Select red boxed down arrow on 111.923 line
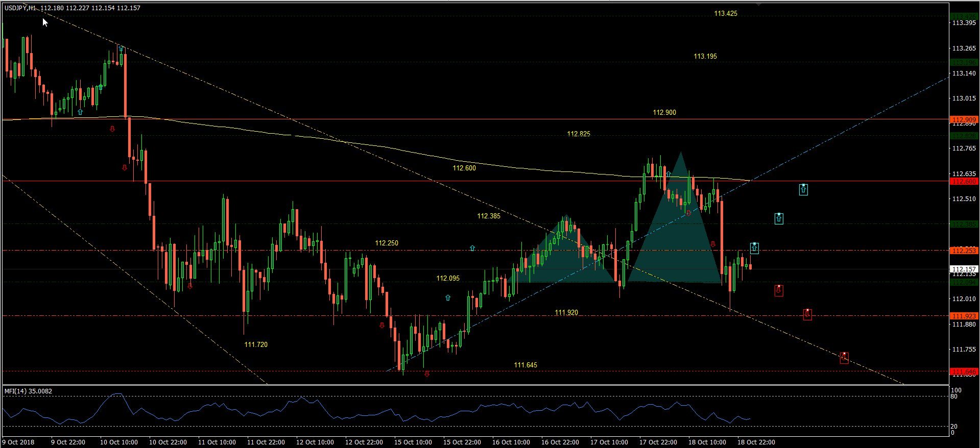The height and width of the screenshot is (448, 980). coord(807,314)
